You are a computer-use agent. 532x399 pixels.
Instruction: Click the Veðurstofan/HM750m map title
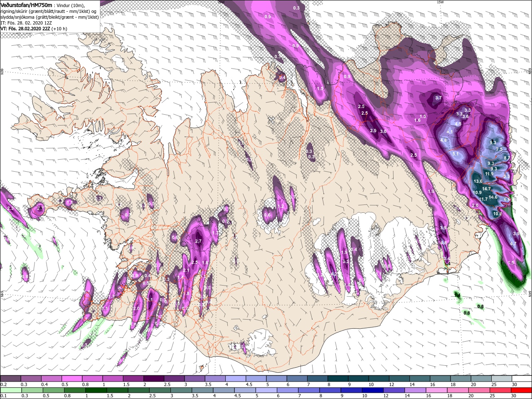click(x=26, y=5)
